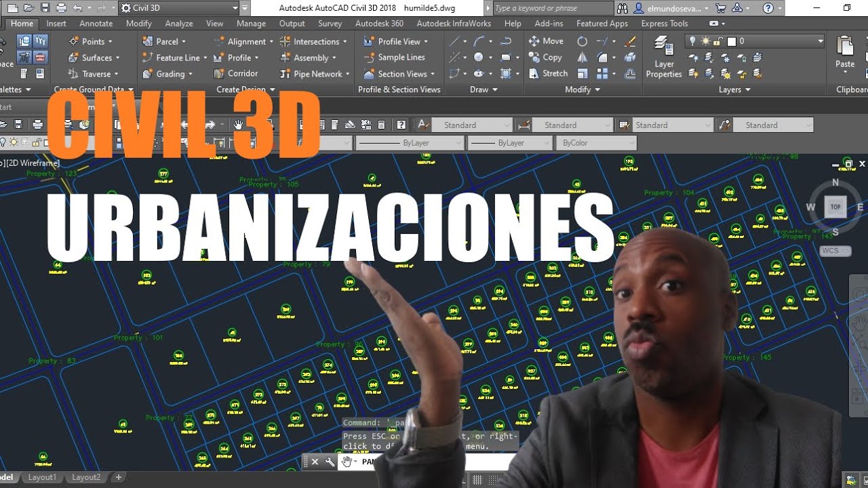The height and width of the screenshot is (488, 868).
Task: Click the Feature Line icon
Action: click(147, 58)
